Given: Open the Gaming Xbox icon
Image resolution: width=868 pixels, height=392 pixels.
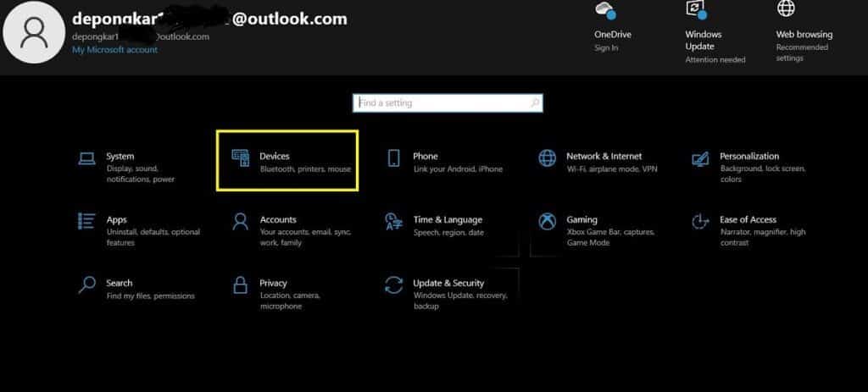Looking at the screenshot, I should coord(547,222).
